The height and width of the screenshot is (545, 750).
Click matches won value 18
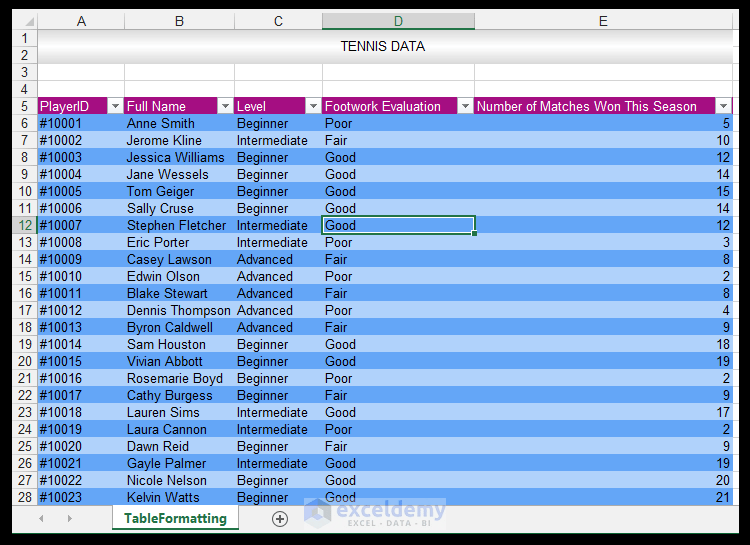604,344
